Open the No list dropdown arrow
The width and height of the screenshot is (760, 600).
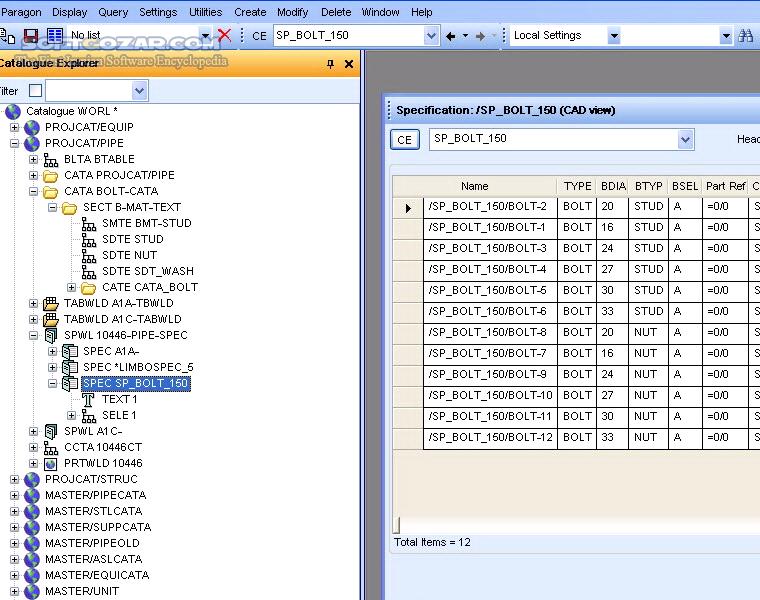coord(205,35)
